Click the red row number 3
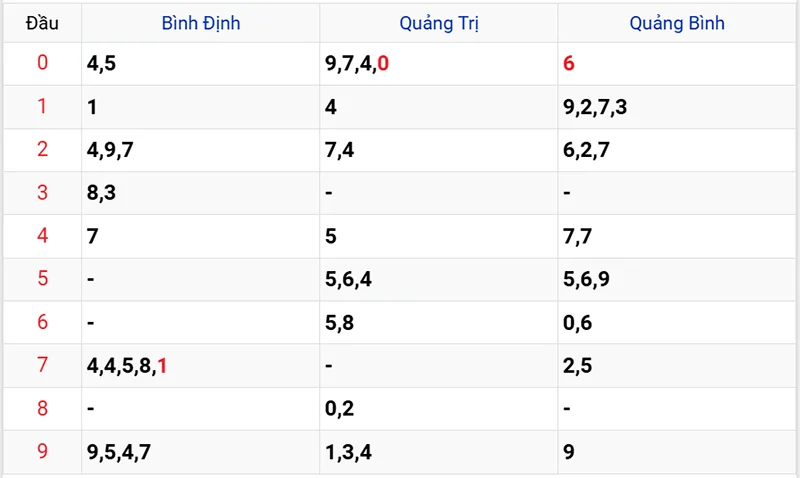Screen dimensions: 800x478 tap(42, 193)
